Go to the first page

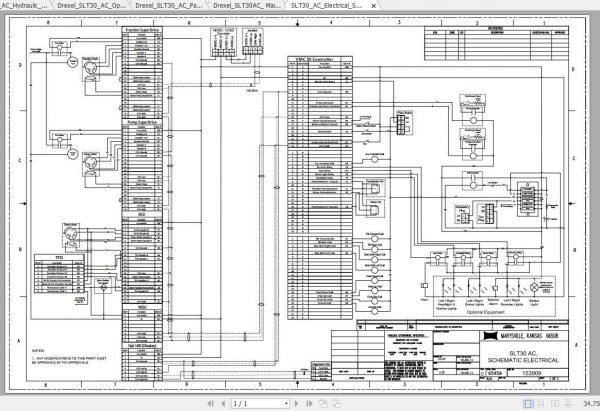tap(210, 403)
